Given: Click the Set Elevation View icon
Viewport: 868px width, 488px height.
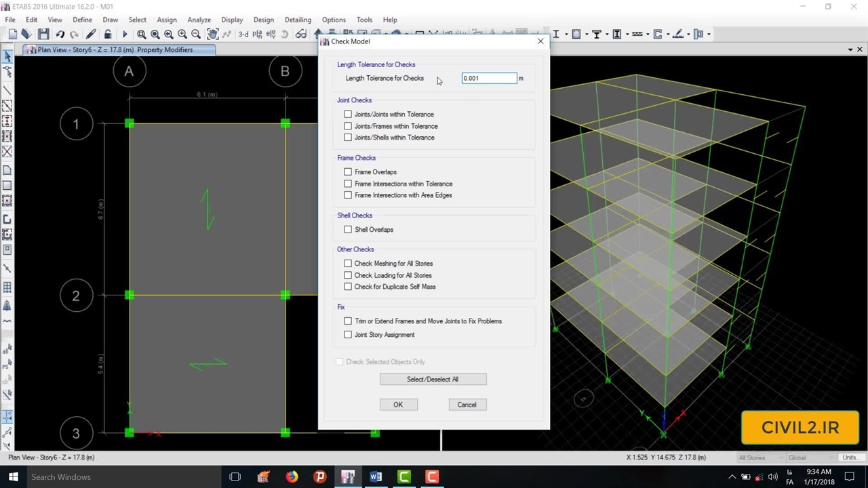Looking at the screenshot, I should 271,34.
